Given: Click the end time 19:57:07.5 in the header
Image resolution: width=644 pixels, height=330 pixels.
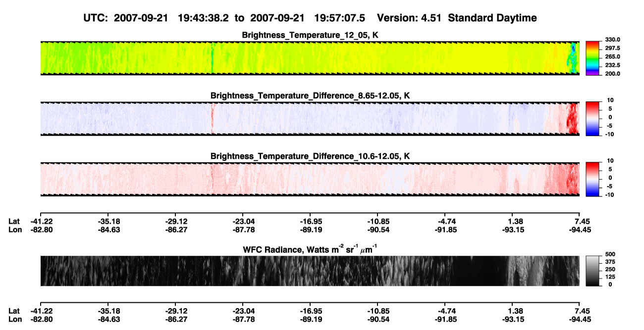Looking at the screenshot, I should pos(340,18).
